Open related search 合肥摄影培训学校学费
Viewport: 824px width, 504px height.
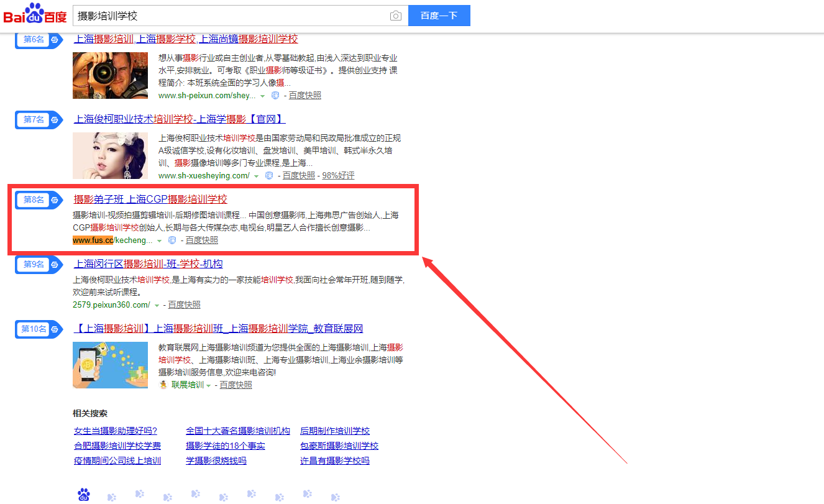point(117,446)
